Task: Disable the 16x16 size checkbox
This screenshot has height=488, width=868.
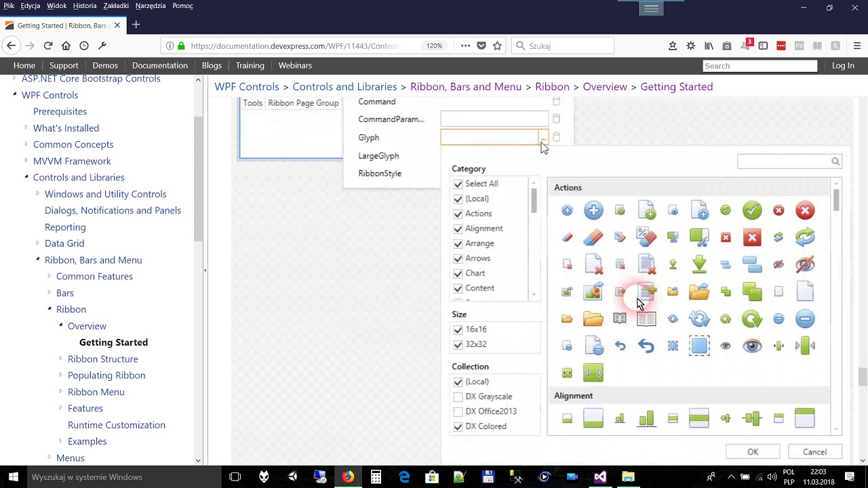Action: click(x=458, y=329)
